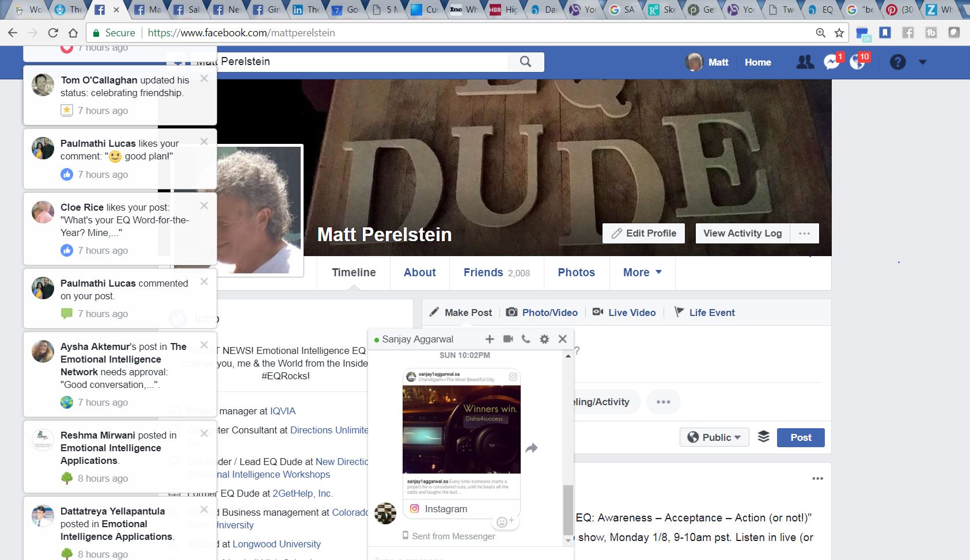Start video call with Sanjay Aggarwal
The image size is (970, 560).
[x=508, y=339]
